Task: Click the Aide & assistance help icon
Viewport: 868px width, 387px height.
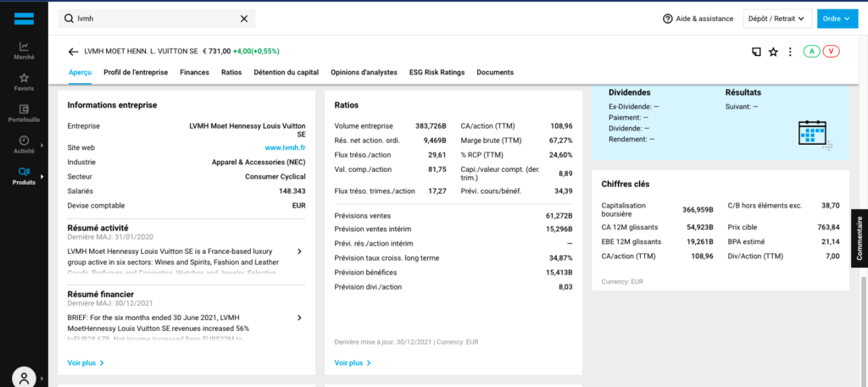Action: pyautogui.click(x=668, y=19)
